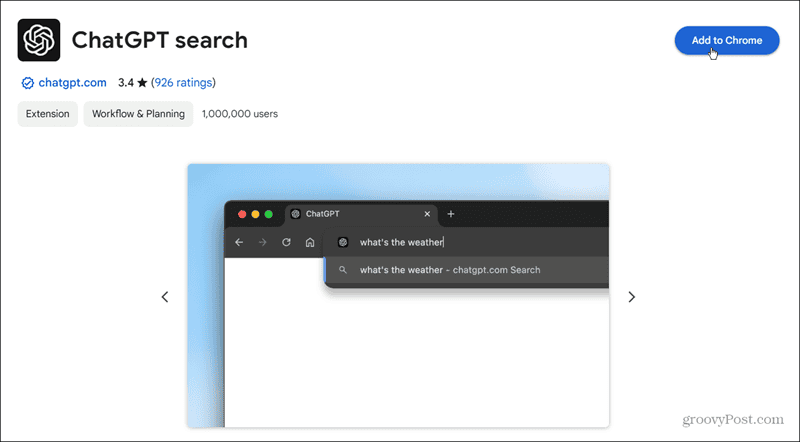Click the verified publisher badge icon
800x442 pixels.
(28, 83)
